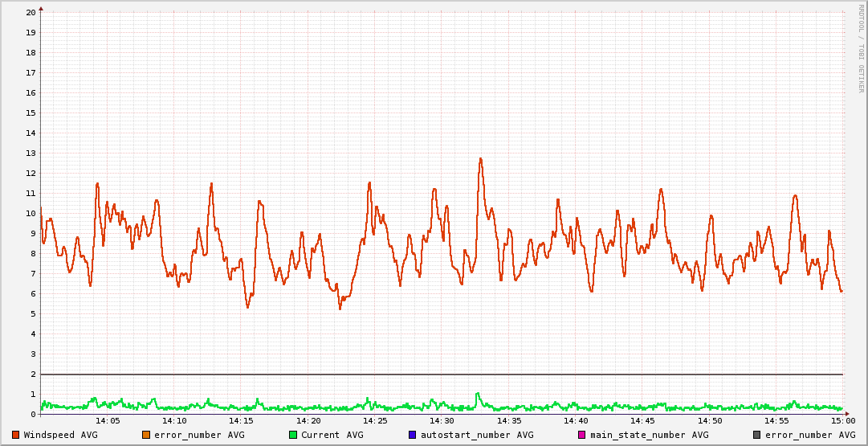Click the Windspeed AVG legend text
868x446 pixels.
[x=60, y=435]
